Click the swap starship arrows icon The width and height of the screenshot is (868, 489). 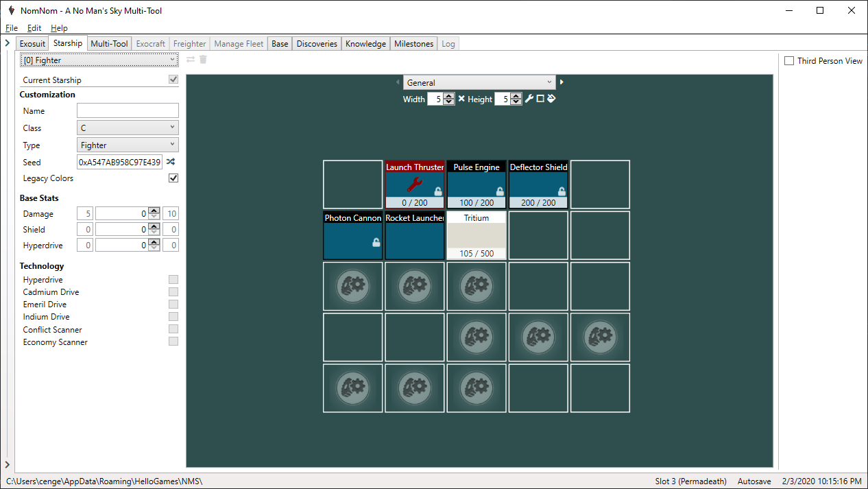click(191, 60)
